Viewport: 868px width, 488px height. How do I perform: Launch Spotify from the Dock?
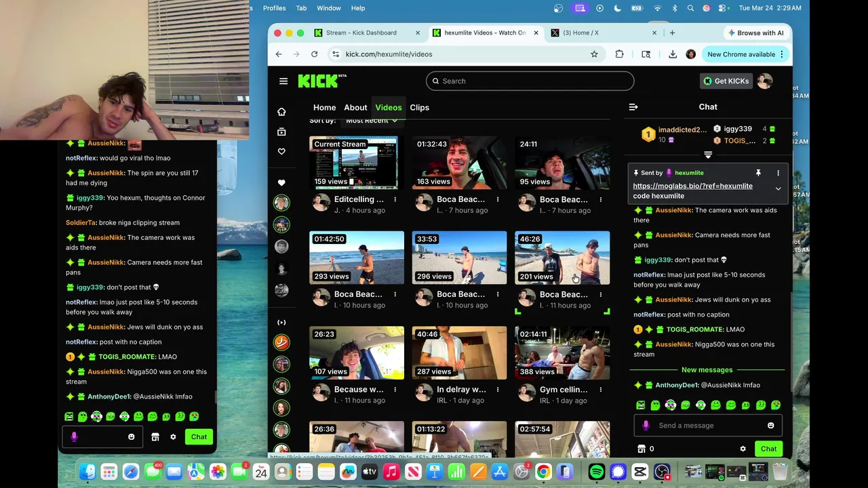[x=597, y=472]
